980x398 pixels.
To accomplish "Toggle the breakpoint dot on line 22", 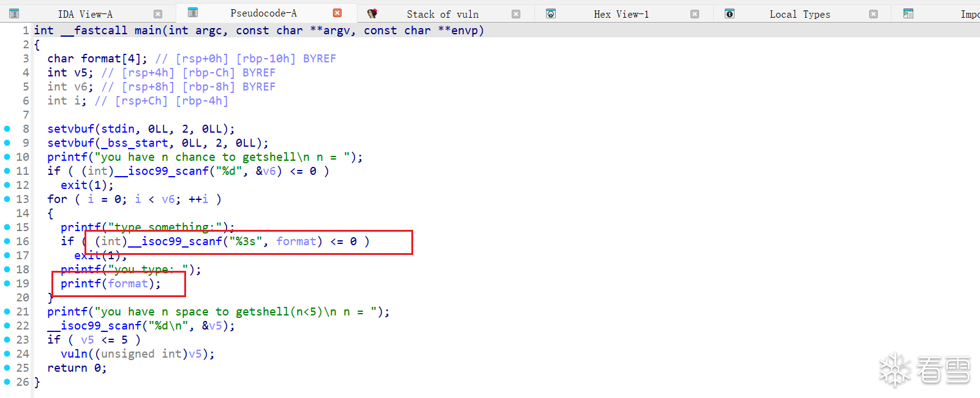I will (7, 325).
